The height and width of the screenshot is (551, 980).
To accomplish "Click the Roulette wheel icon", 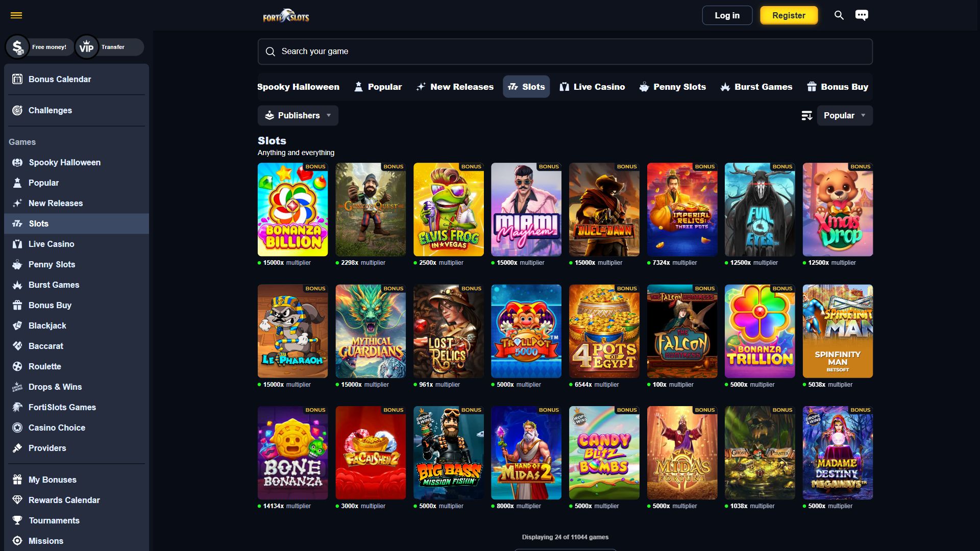I will [17, 366].
